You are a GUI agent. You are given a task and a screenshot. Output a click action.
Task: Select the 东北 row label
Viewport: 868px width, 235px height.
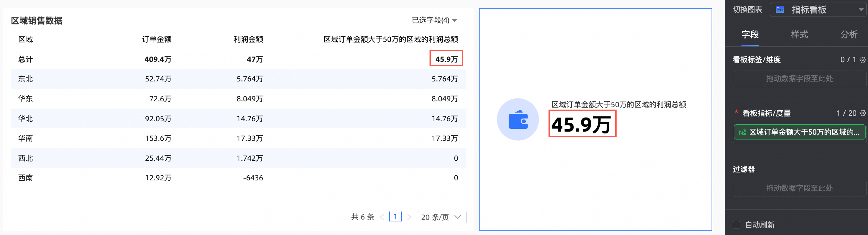(x=25, y=79)
